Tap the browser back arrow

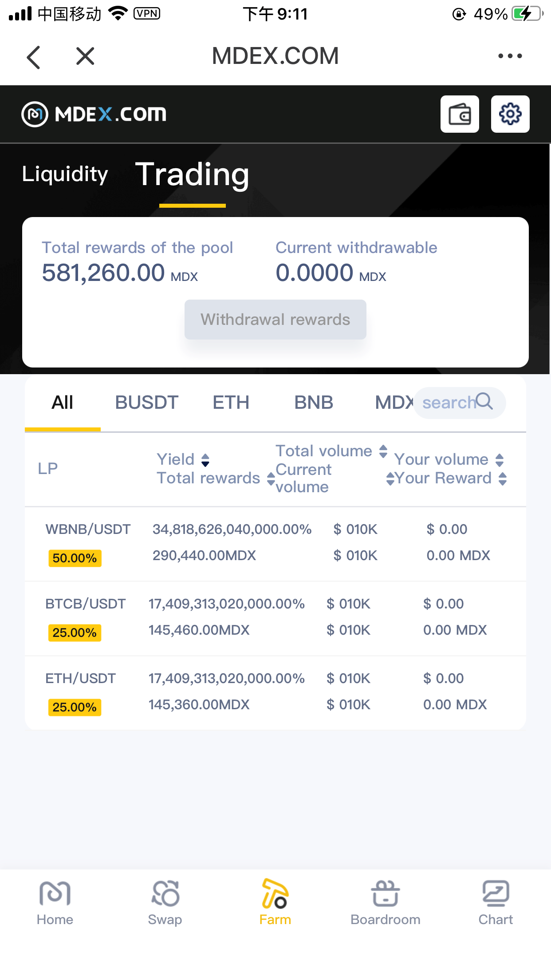pyautogui.click(x=34, y=57)
